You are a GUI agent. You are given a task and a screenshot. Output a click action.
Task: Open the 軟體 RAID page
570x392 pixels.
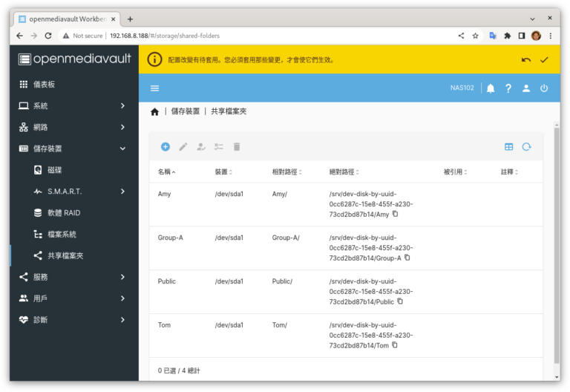74,213
